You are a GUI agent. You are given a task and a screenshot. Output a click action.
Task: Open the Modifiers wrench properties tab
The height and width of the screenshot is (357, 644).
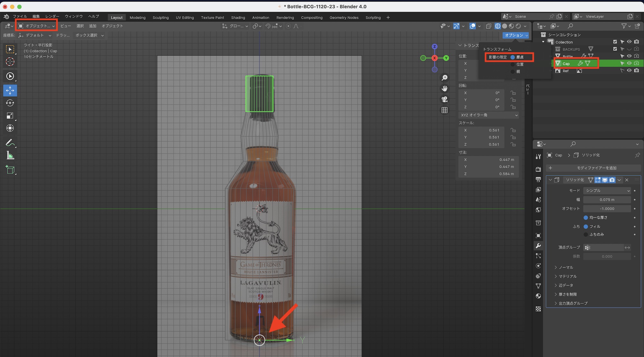click(x=538, y=246)
